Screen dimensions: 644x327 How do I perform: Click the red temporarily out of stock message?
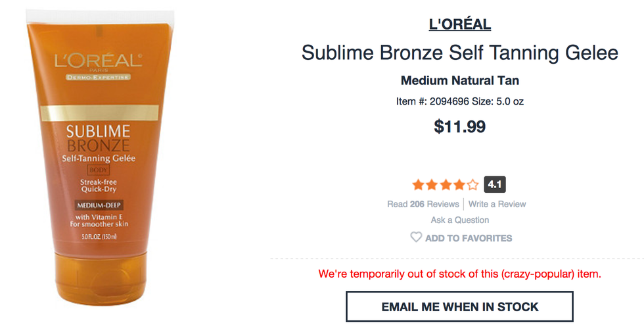[x=460, y=273]
